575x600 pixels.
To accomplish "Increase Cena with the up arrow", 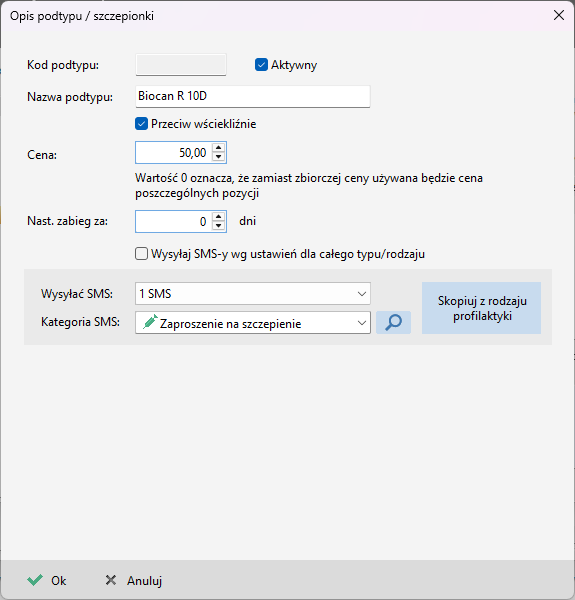I will point(218,148).
